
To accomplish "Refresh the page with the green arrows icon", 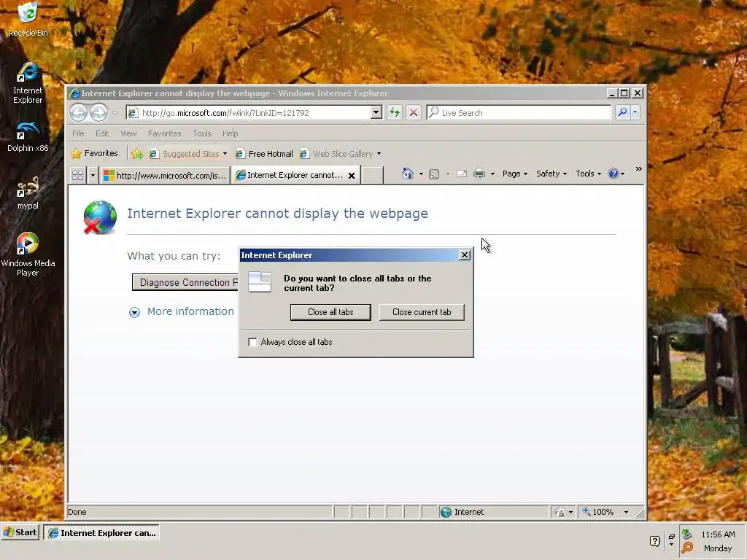I will pyautogui.click(x=395, y=112).
